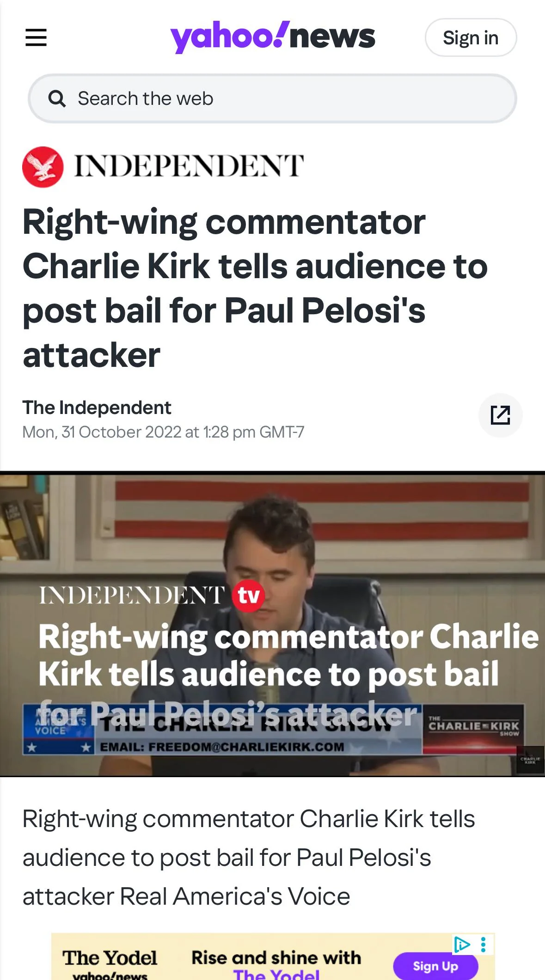
Task: Open The Independent author link
Action: 97,408
